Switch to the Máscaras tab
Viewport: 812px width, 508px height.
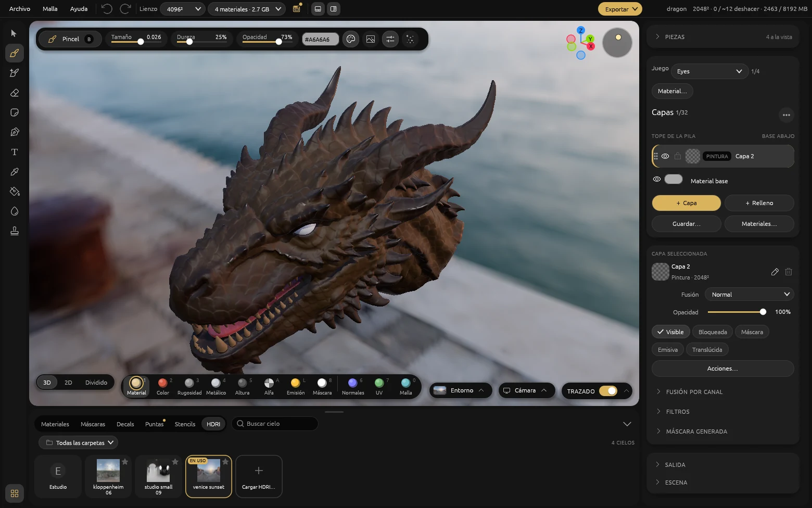93,424
